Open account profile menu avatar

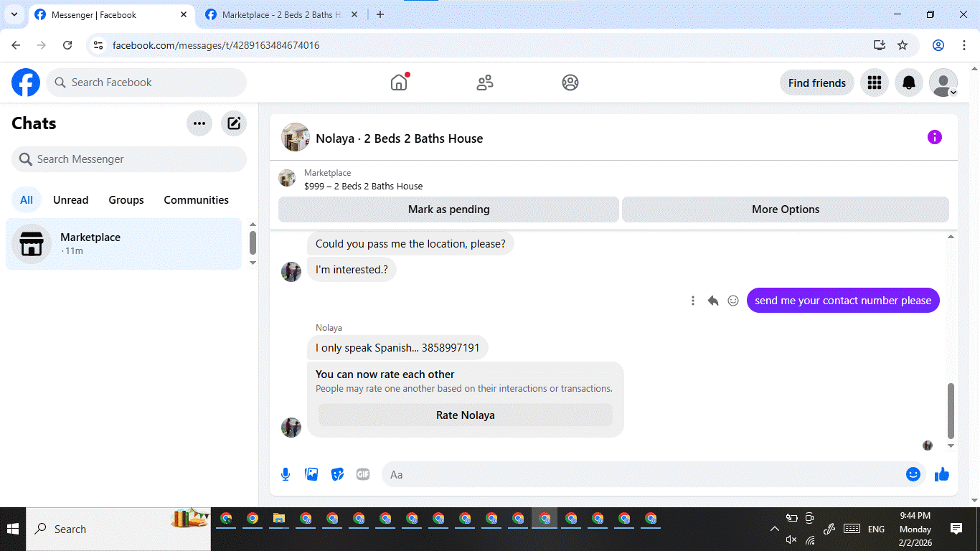(943, 83)
